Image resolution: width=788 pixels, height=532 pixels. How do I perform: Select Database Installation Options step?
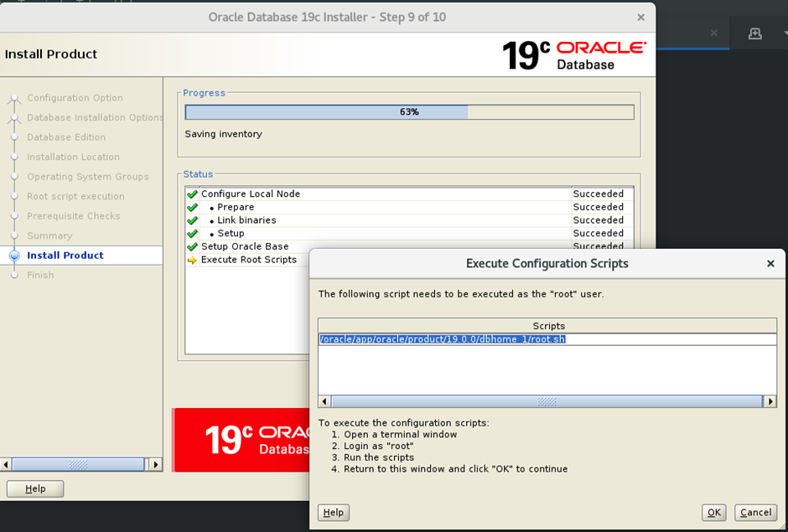tap(95, 117)
